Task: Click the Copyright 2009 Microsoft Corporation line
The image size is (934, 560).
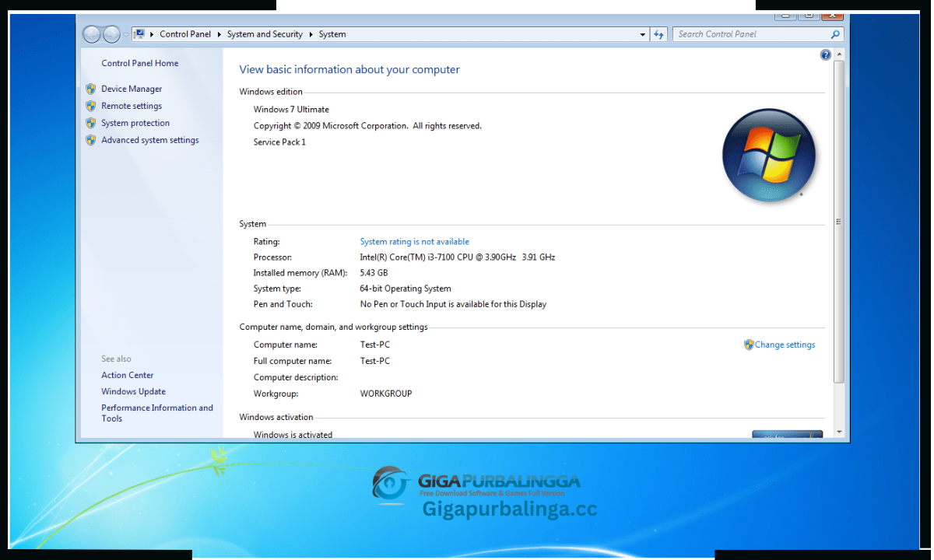Action: coord(367,126)
